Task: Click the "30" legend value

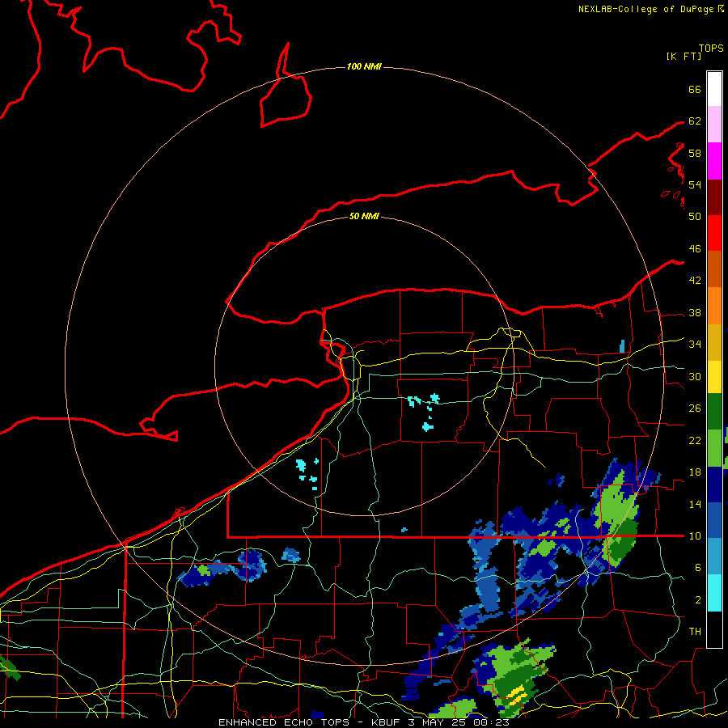Action: pos(695,376)
